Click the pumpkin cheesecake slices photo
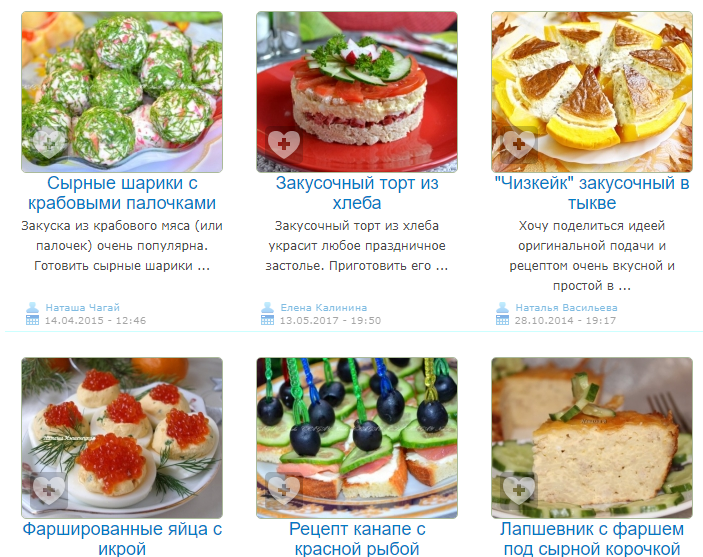The width and height of the screenshot is (703, 557). [592, 92]
